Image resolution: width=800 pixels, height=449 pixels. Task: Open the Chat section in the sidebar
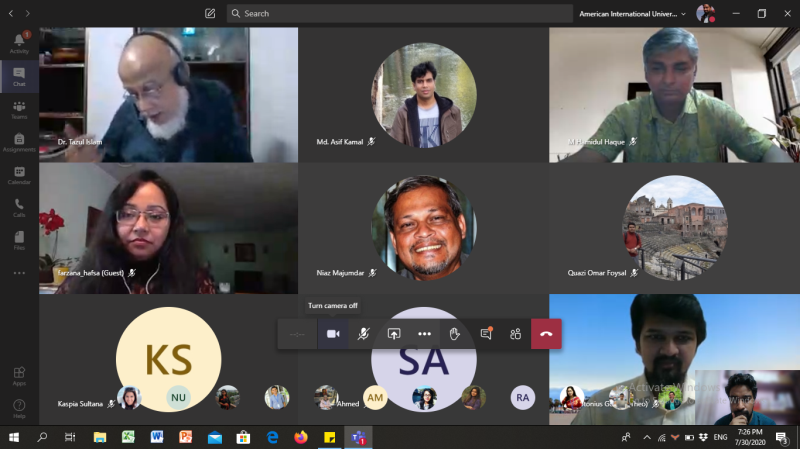19,76
